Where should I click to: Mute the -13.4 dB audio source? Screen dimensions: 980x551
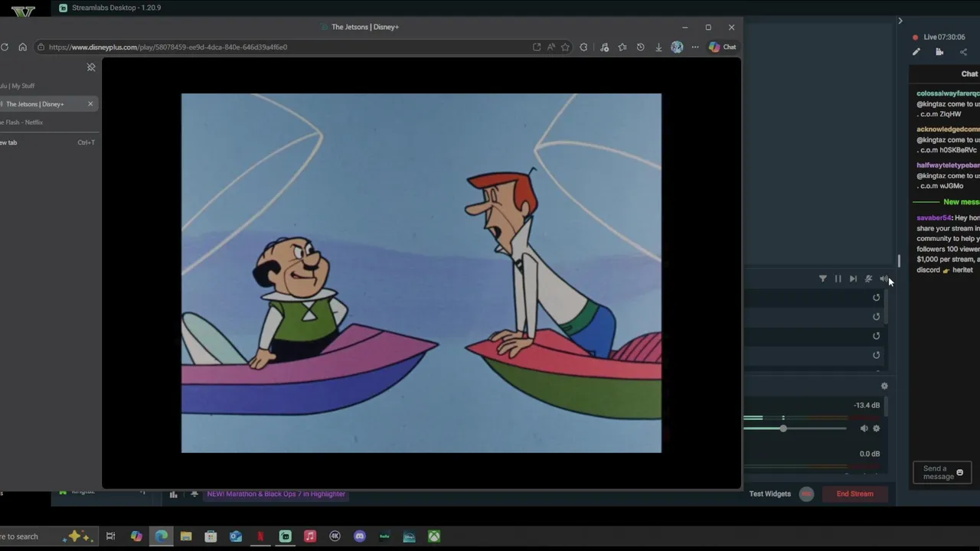click(x=864, y=429)
